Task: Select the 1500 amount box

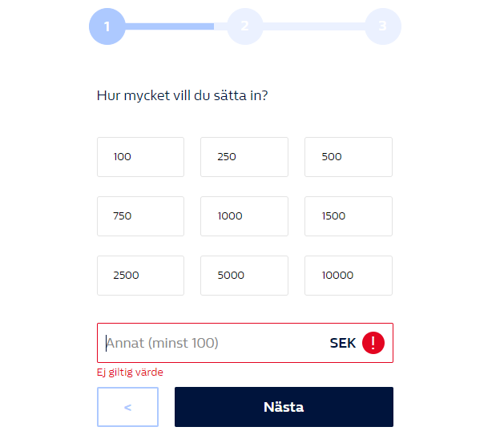Action: point(349,216)
